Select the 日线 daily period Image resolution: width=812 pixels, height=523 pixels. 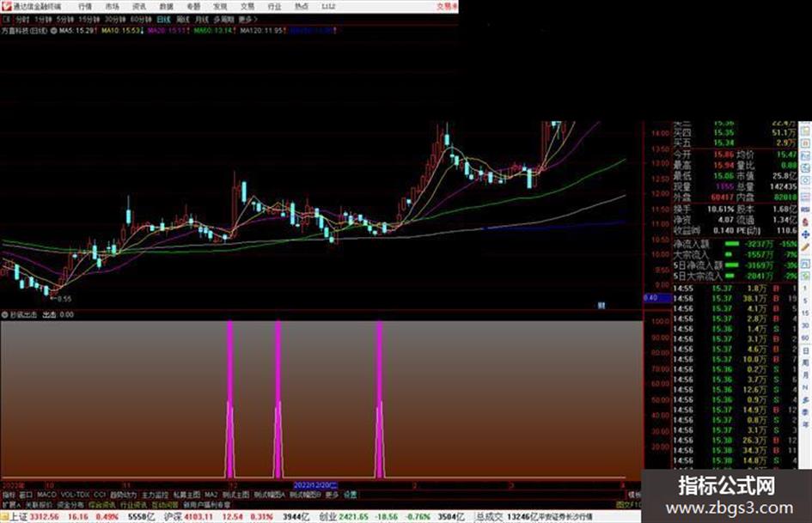click(x=163, y=19)
